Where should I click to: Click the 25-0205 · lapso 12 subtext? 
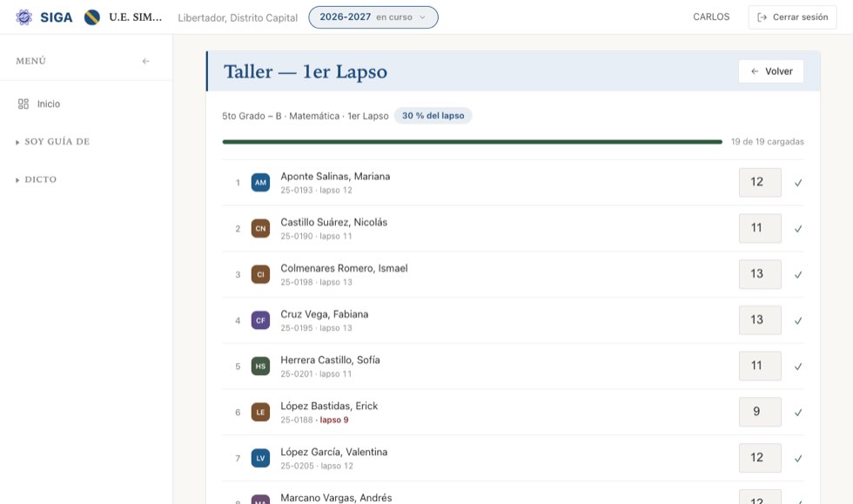point(317,466)
